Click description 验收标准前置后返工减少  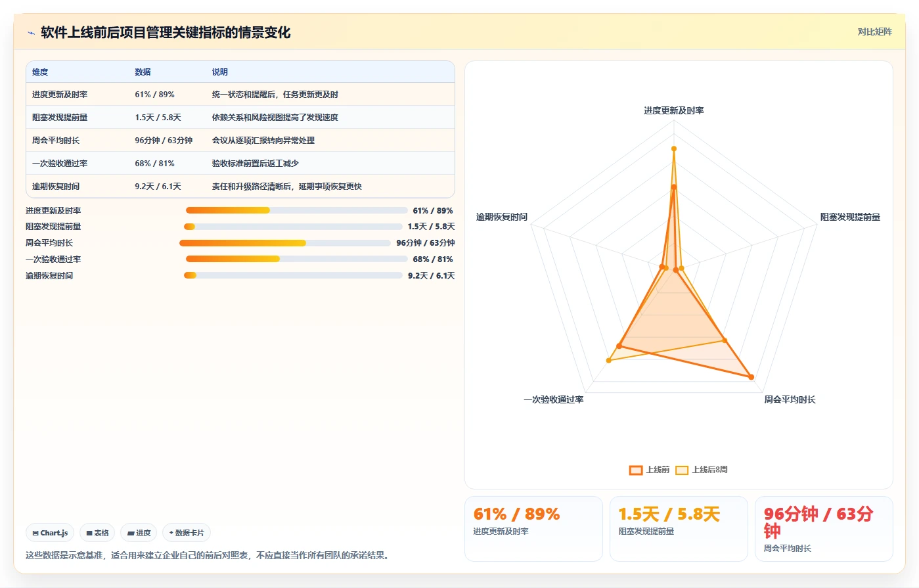pyautogui.click(x=255, y=164)
